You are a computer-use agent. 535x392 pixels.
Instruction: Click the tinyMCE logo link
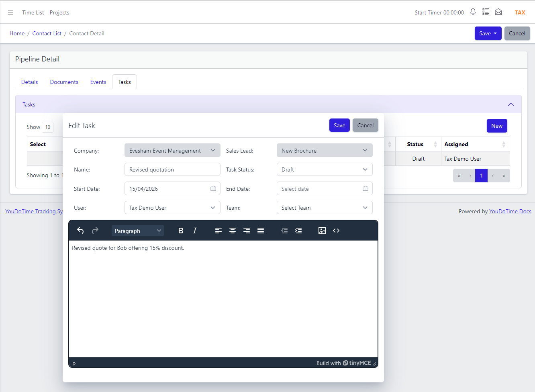coord(357,363)
